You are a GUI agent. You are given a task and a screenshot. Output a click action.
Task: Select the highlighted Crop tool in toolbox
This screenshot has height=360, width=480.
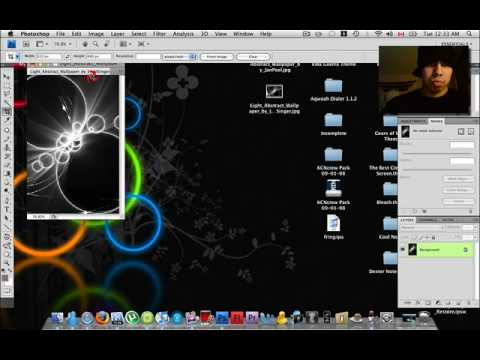click(x=7, y=111)
